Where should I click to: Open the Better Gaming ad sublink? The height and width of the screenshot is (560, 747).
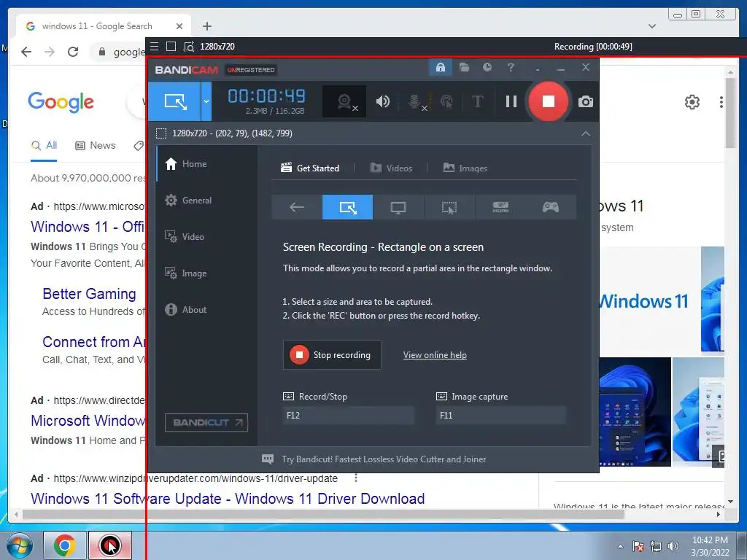(x=89, y=294)
